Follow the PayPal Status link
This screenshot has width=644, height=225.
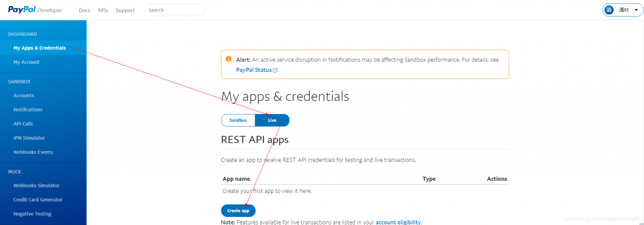[x=254, y=70]
